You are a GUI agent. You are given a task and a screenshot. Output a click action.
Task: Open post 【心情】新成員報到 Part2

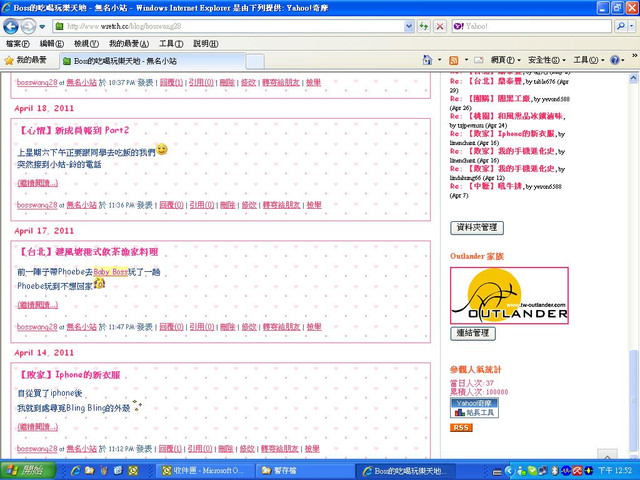[74, 130]
